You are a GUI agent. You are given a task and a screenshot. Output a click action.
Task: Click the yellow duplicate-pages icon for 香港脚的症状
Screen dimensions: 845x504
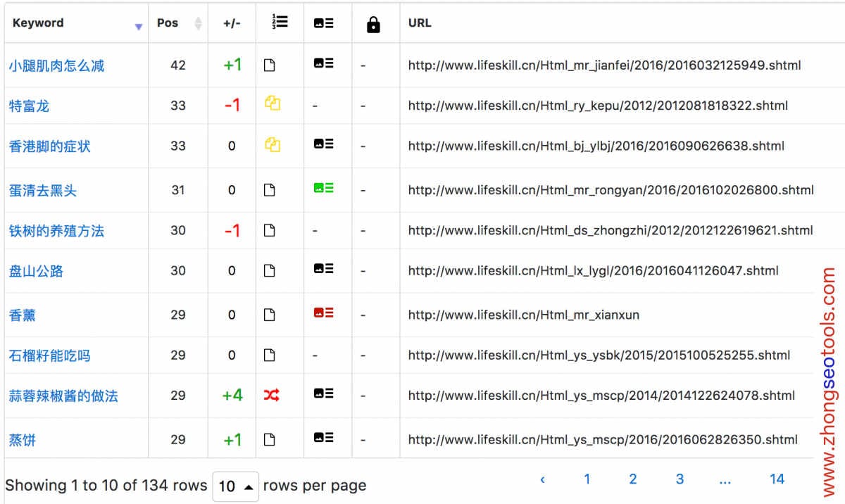pyautogui.click(x=273, y=144)
